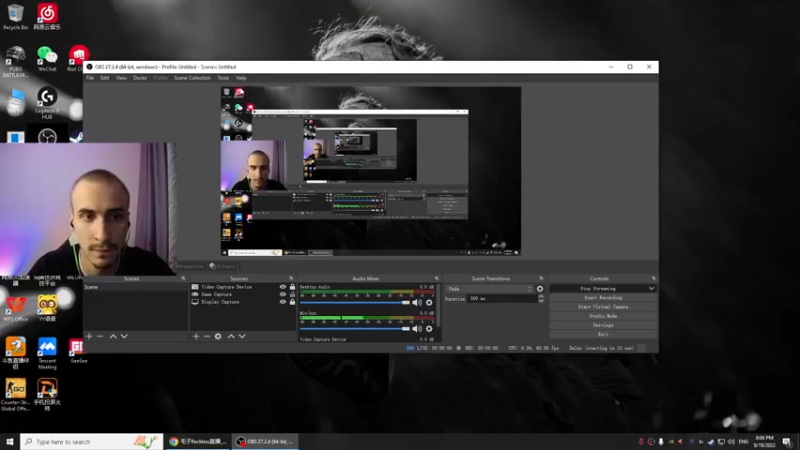Launch NetEase Cloud Music from the desktop

point(47,17)
